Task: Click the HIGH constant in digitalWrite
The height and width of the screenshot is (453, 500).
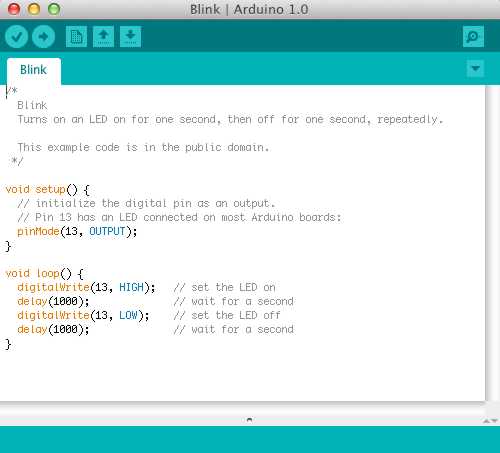Action: click(131, 287)
